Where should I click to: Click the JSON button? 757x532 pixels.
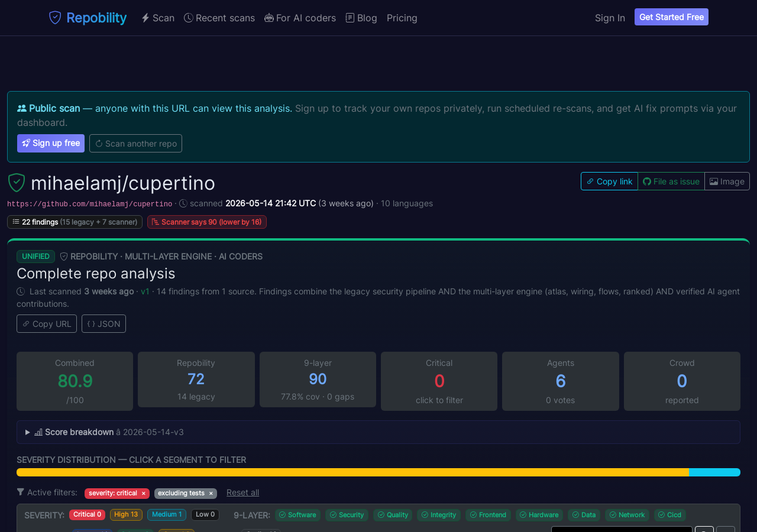103,323
